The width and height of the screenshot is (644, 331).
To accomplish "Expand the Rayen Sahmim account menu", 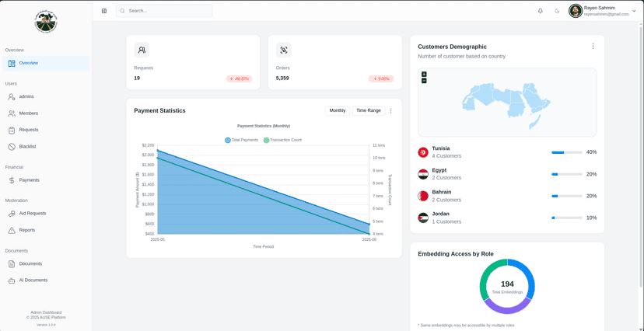I will [x=633, y=11].
